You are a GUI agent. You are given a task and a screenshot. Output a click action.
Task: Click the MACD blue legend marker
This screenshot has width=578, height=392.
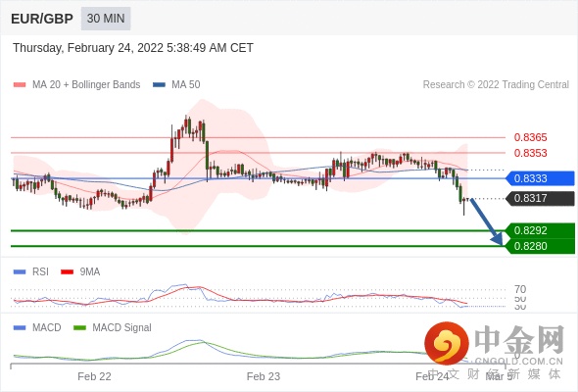click(20, 327)
